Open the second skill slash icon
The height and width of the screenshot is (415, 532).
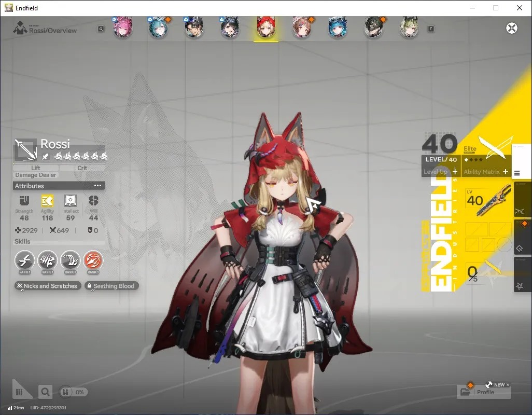(48, 260)
